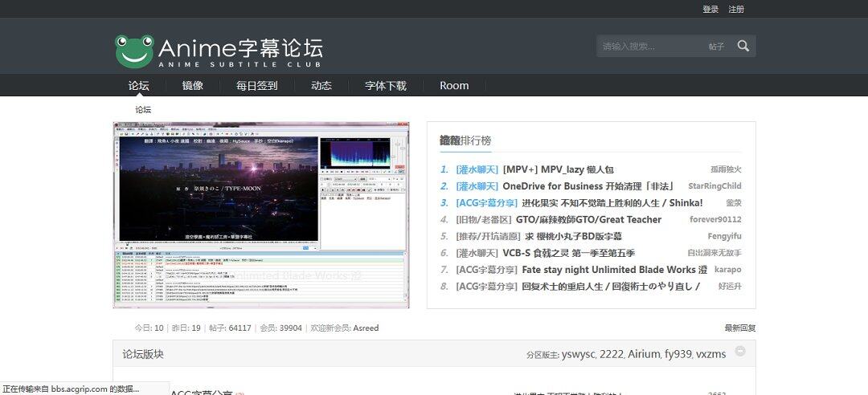
Task: Open post OneDrive for Business 开始清理
Action: tap(588, 186)
